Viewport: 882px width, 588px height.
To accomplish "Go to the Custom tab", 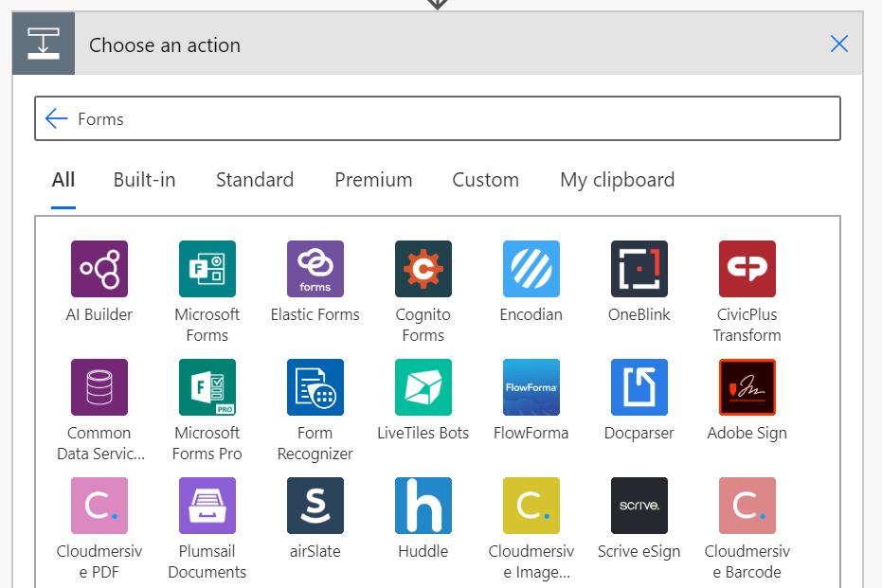I will [485, 180].
